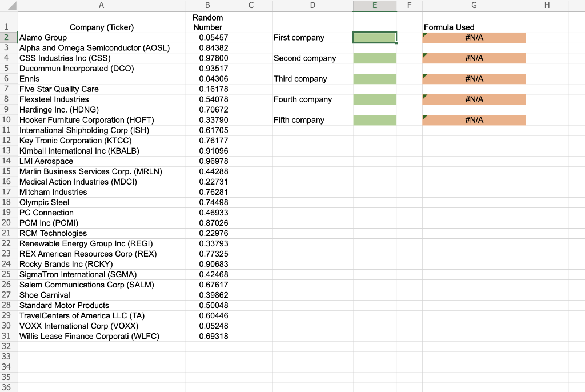Select the 'Hardinge Inc. (HDNG)' cell
585x392 pixels.
click(x=102, y=110)
